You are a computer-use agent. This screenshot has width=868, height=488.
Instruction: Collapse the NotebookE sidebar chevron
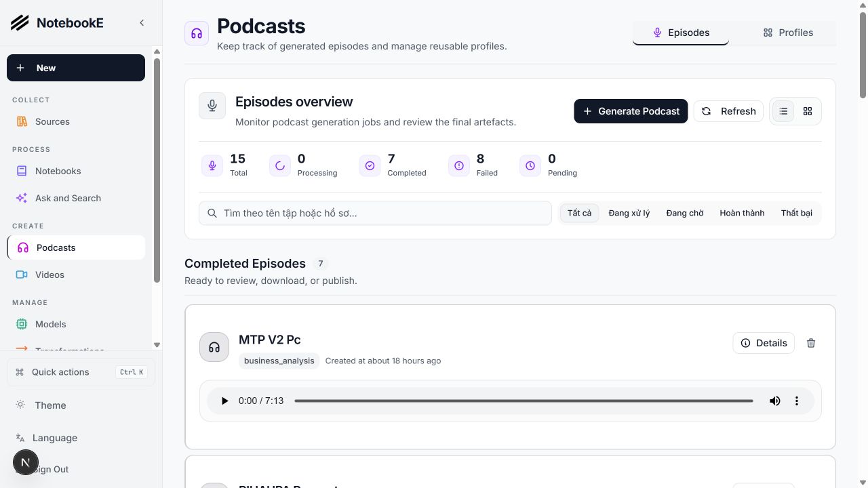(142, 23)
